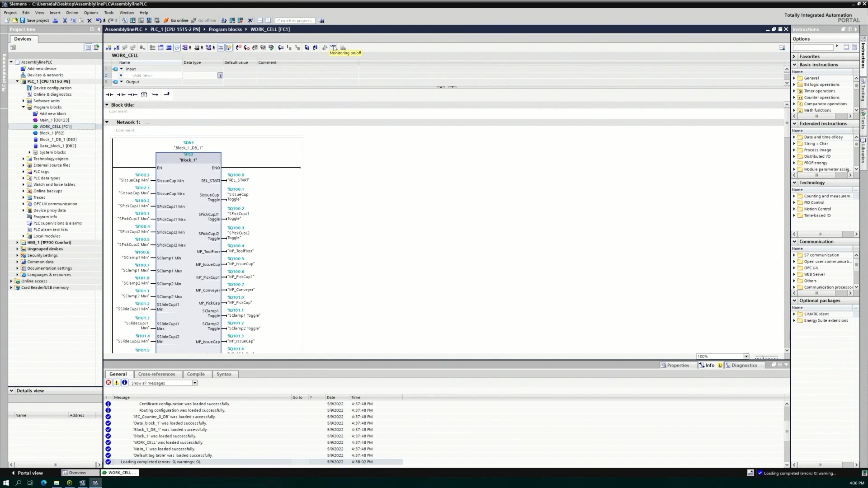Toggle the error messages filter
868x488 pixels.
(108, 383)
